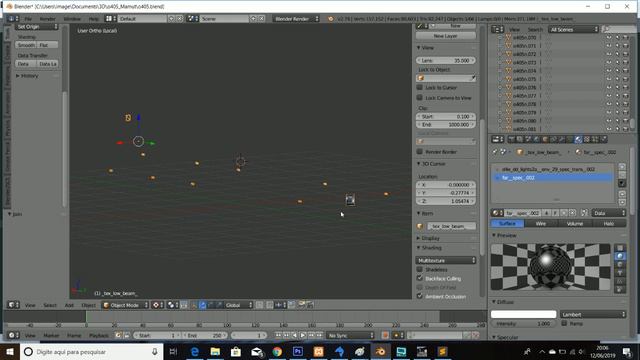Open the Global transform orientation dropdown
Viewport: 640px width, 360px height.
238,305
